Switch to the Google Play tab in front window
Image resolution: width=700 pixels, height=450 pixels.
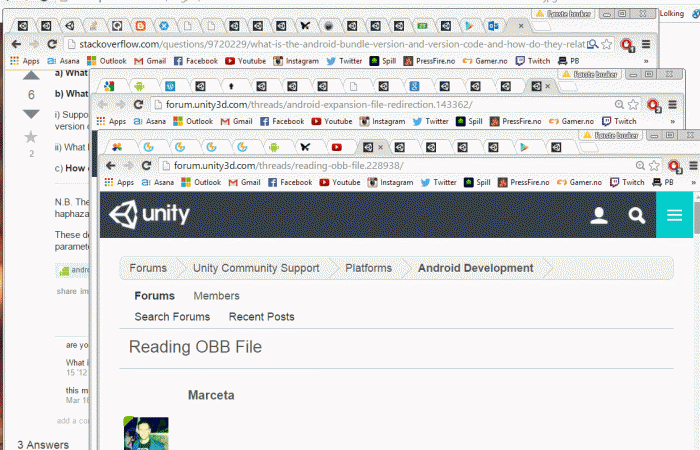[525, 147]
